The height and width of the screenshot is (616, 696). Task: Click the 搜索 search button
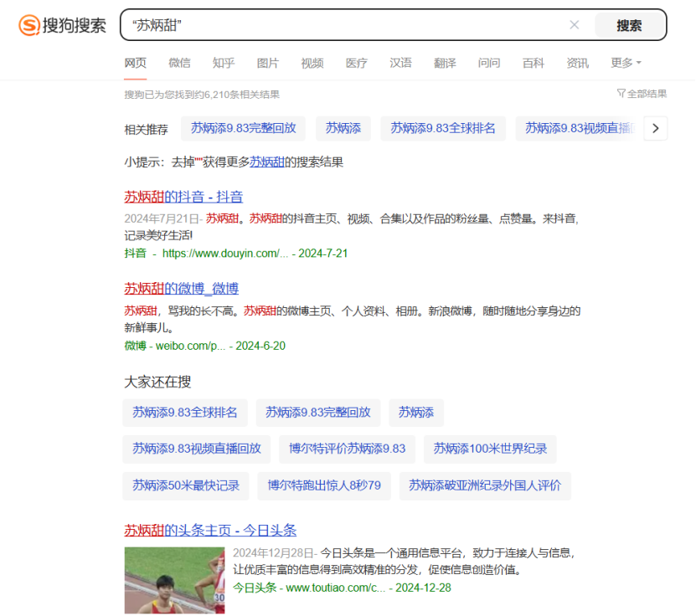628,24
